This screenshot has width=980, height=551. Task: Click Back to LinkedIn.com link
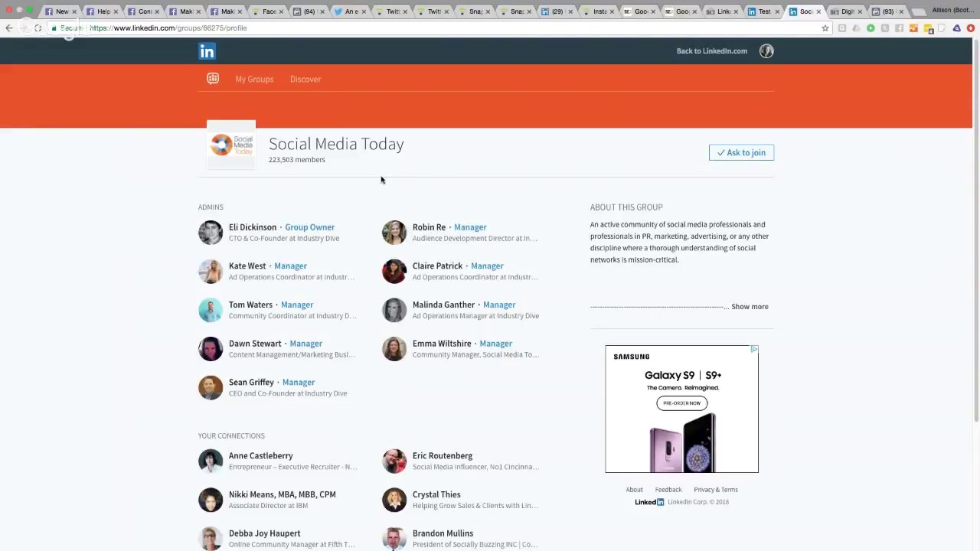point(711,51)
